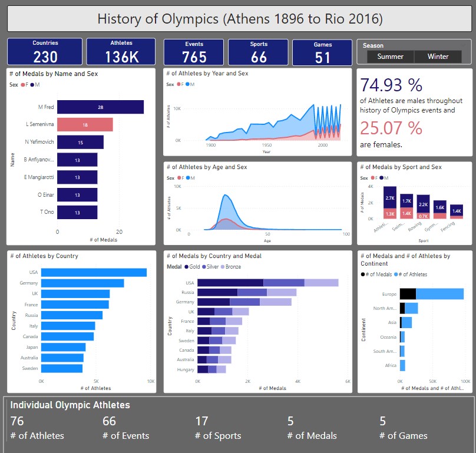Image resolution: width=476 pixels, height=453 pixels.
Task: Click the Athletes 136K card
Action: (x=121, y=52)
